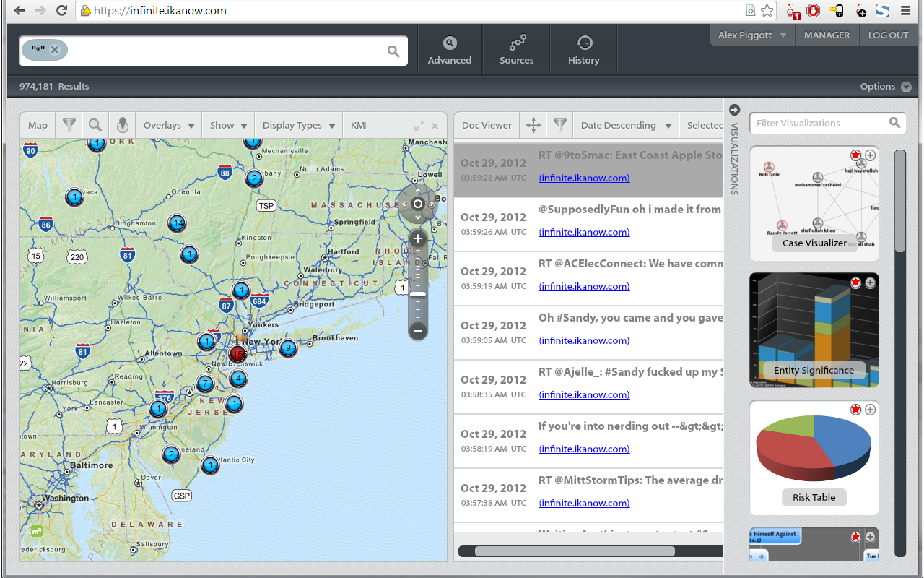Click the map zoom slider handle
Screen dimensions: 924x578
(417, 294)
